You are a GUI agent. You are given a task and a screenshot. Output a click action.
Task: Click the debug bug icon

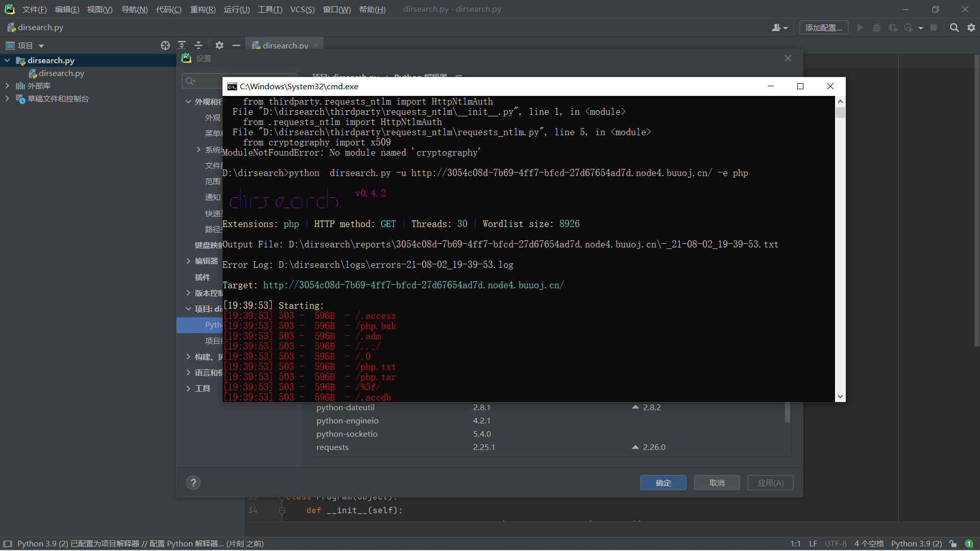[877, 28]
